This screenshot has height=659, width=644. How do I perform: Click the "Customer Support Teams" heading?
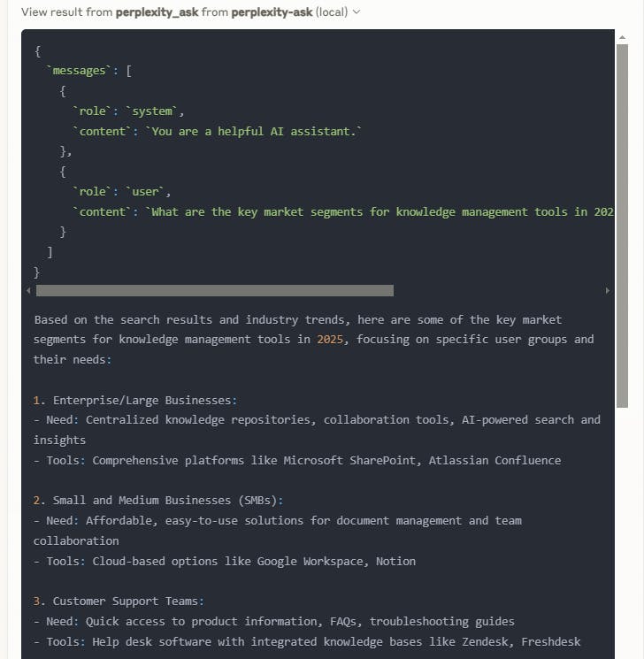click(128, 601)
